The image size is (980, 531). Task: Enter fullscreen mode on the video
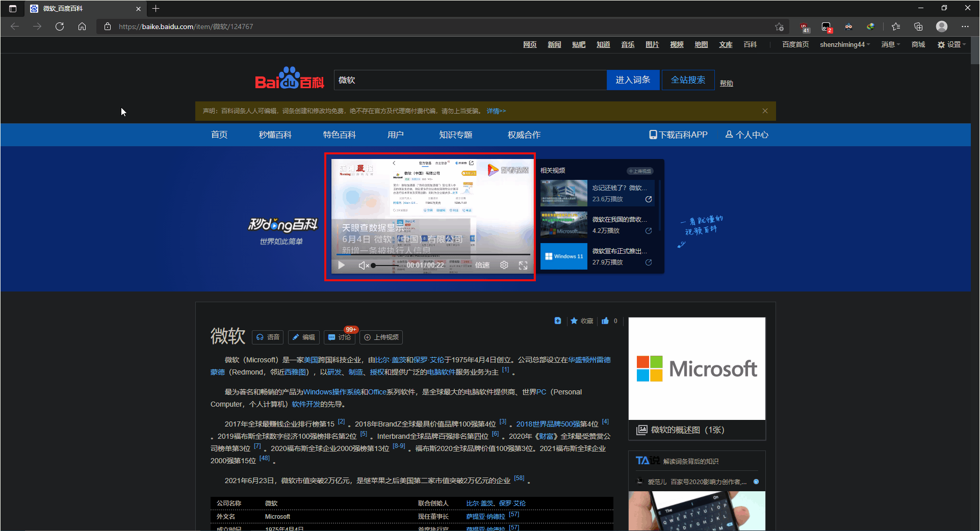tap(523, 265)
